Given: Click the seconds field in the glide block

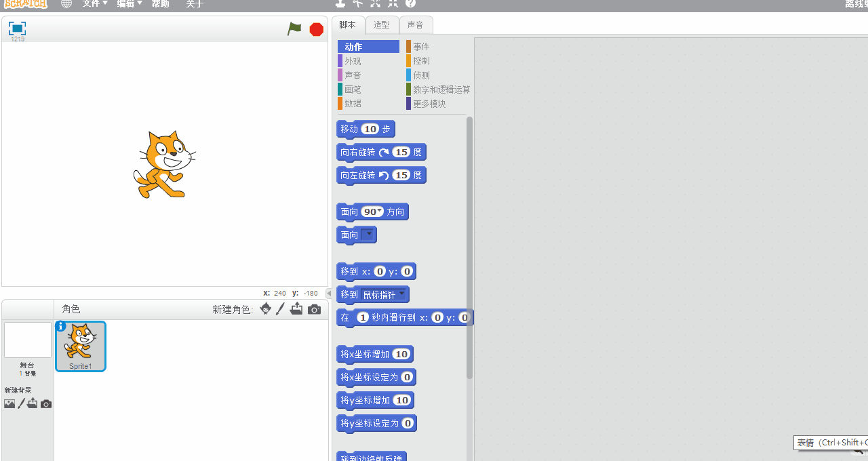Looking at the screenshot, I should pyautogui.click(x=363, y=317).
